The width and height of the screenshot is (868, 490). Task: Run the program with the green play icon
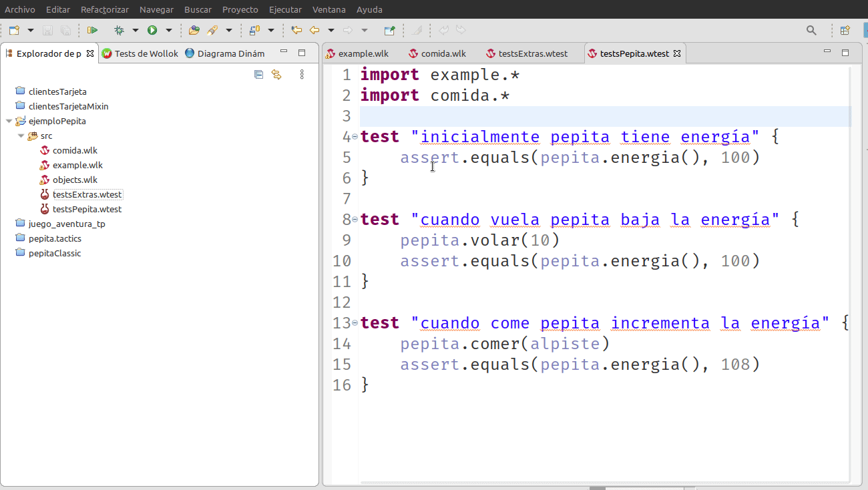click(x=152, y=30)
